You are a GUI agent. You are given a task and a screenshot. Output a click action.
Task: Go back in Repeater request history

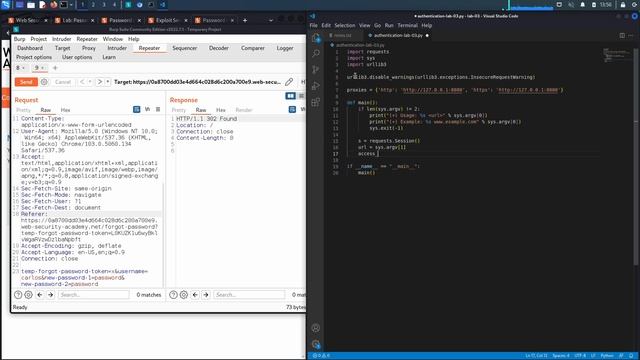coord(82,82)
